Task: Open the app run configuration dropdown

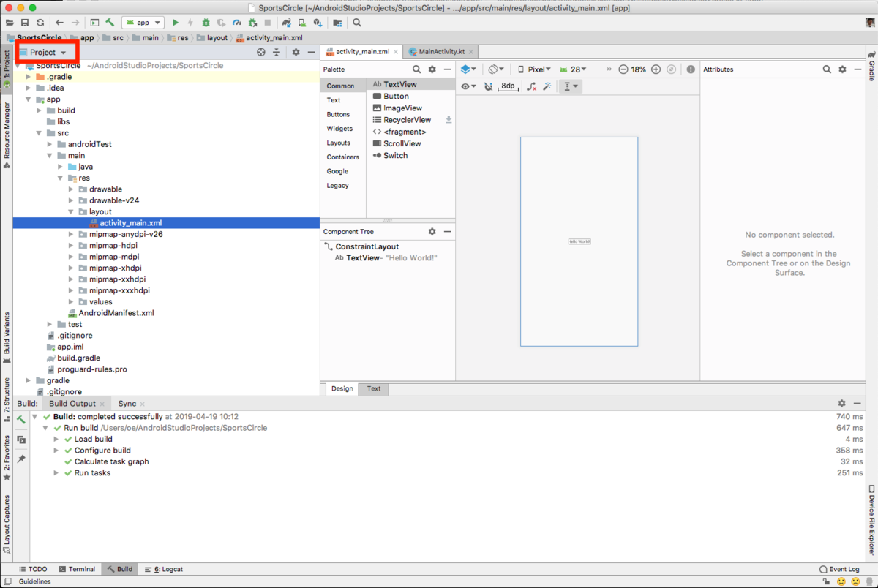Action: (143, 23)
